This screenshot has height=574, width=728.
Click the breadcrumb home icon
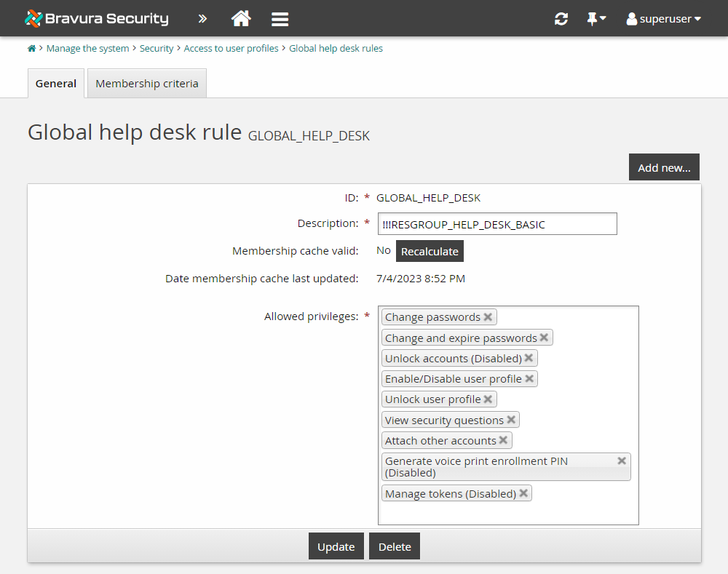coord(31,47)
